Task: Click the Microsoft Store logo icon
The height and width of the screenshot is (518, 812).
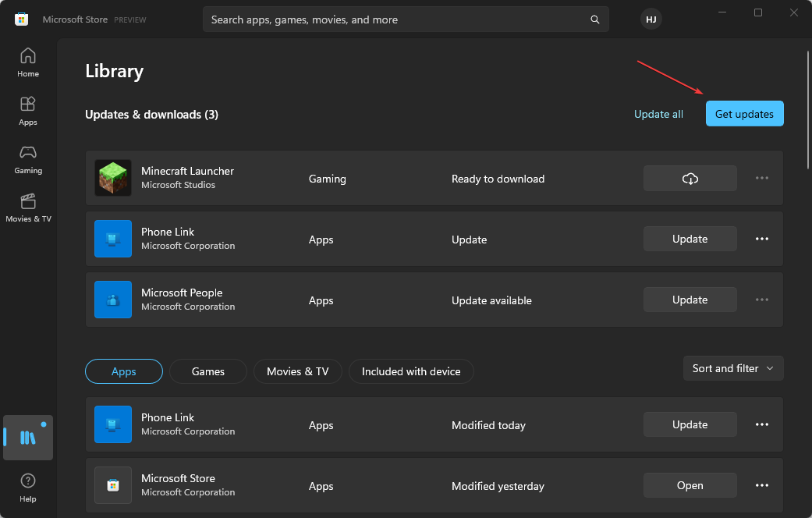Action: pos(21,20)
